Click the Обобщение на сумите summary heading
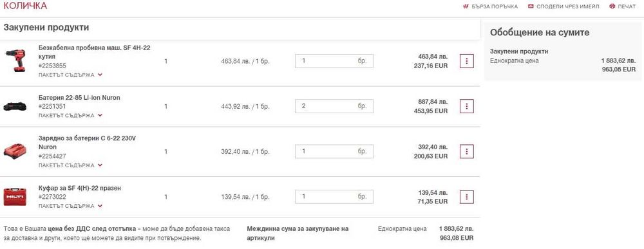This screenshot has width=644, height=249. tap(540, 32)
